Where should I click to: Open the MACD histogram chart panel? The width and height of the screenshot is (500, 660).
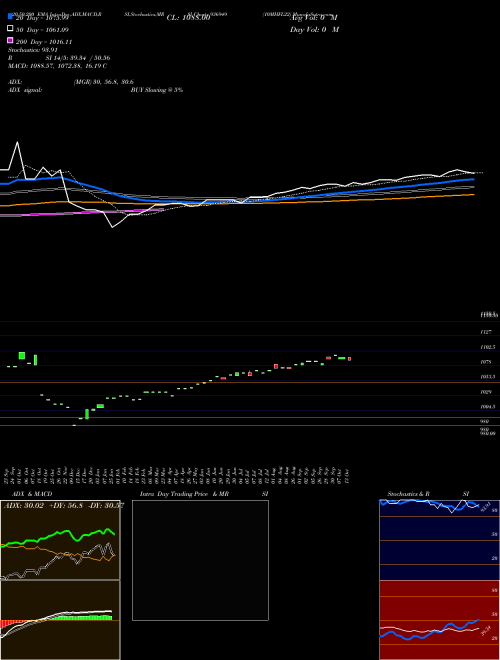[60, 620]
